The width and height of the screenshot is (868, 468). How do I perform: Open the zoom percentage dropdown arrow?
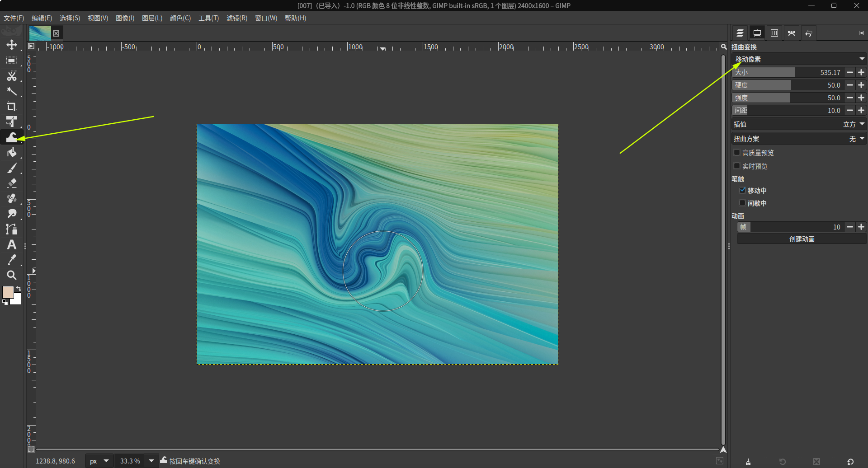click(x=151, y=461)
